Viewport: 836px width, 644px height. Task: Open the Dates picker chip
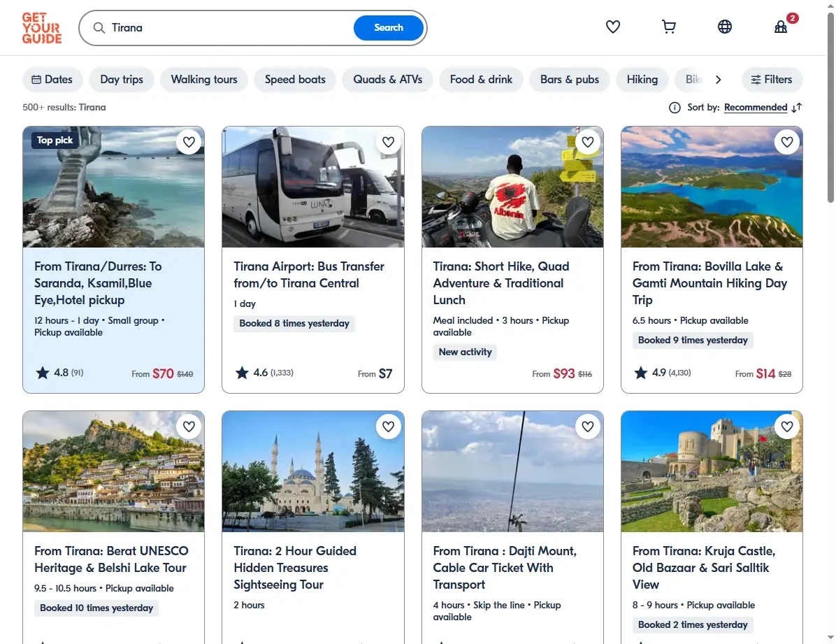[52, 80]
